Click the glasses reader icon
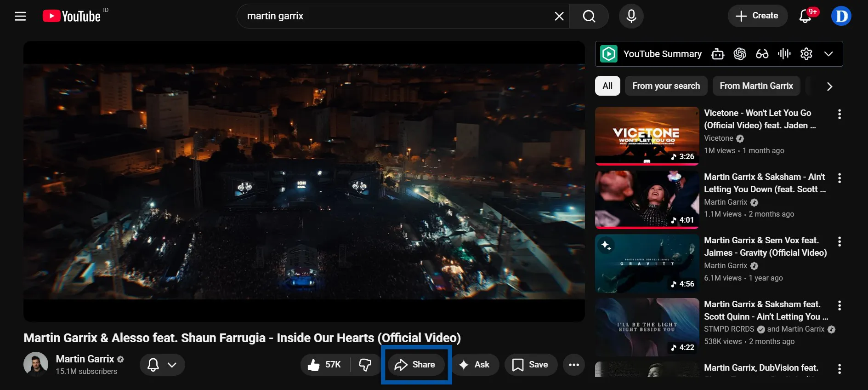 tap(762, 54)
